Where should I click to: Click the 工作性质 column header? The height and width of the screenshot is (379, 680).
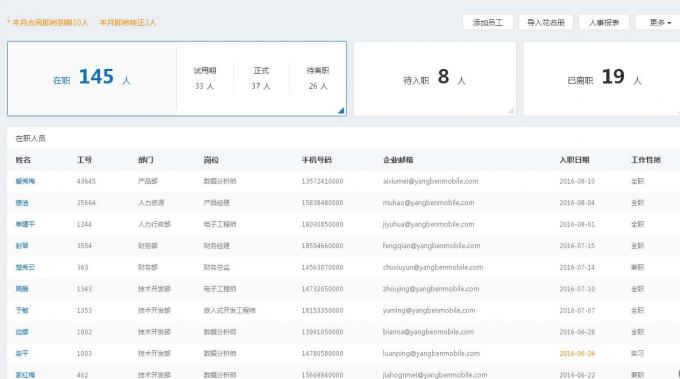click(646, 160)
